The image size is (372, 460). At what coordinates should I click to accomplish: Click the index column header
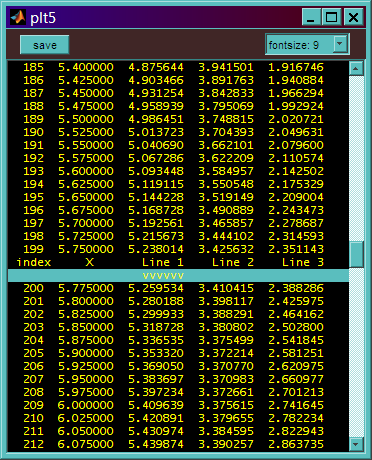coord(34,262)
